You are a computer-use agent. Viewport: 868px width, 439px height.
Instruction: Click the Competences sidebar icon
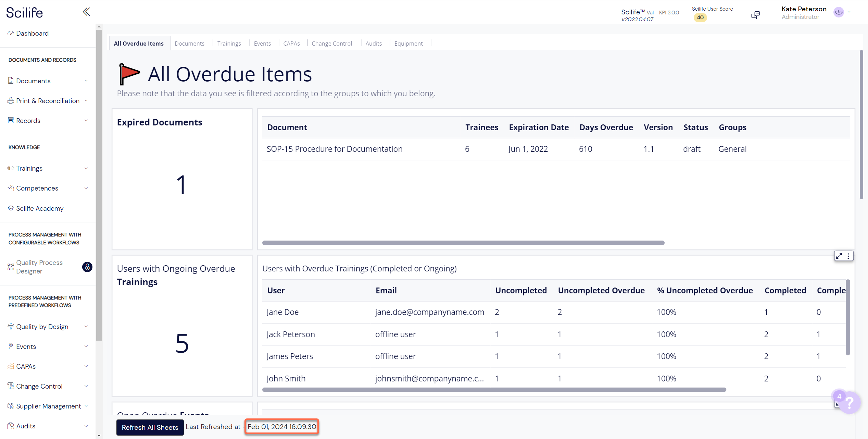pos(11,188)
